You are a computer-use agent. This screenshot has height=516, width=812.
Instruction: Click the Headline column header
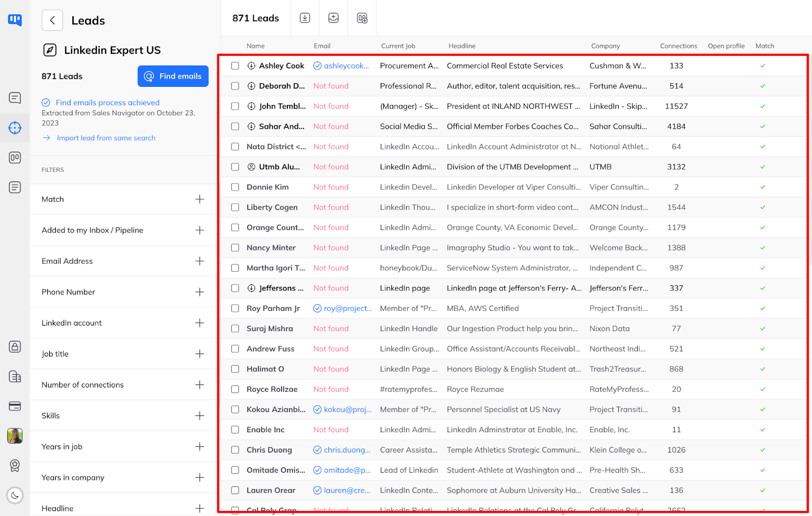click(462, 46)
